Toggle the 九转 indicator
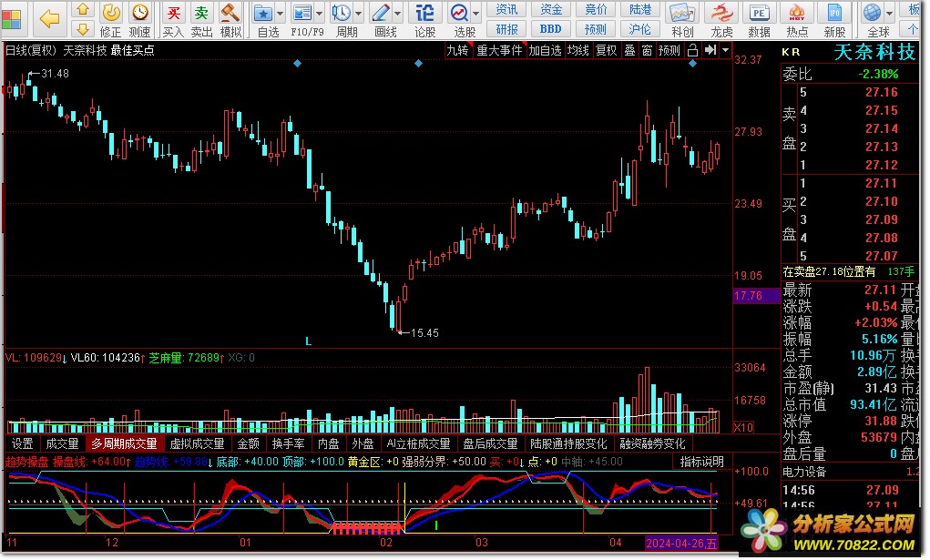This screenshot has width=930, height=560. (458, 50)
